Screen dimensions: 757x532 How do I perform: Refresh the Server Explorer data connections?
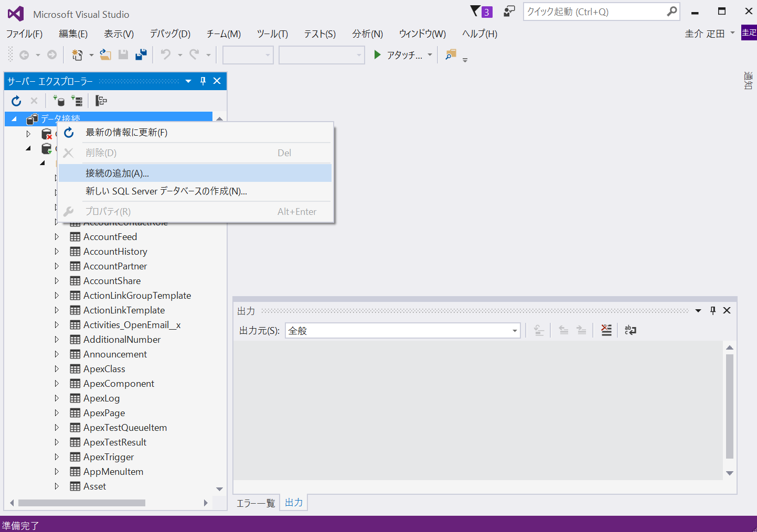(x=16, y=101)
